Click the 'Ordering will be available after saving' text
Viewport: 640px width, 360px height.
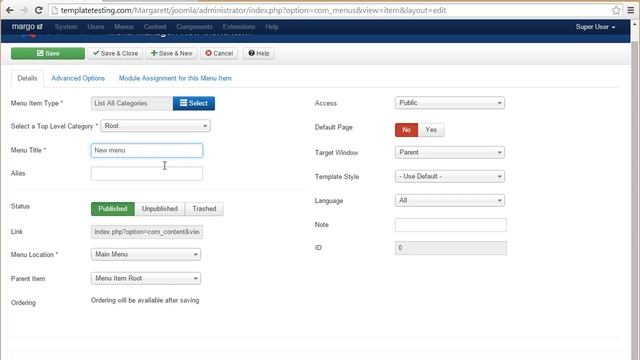click(x=145, y=300)
